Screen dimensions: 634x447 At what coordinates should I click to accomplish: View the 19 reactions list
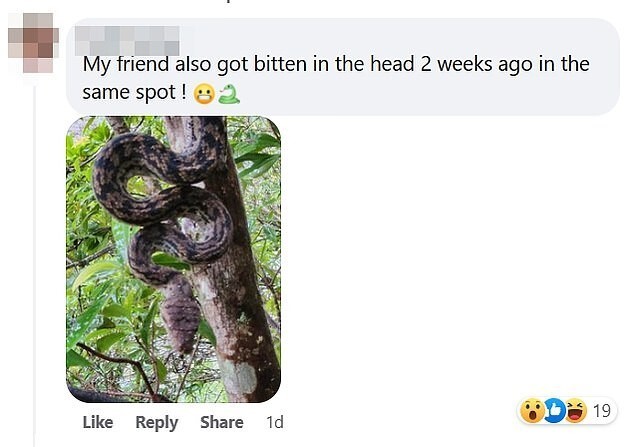[601, 411]
